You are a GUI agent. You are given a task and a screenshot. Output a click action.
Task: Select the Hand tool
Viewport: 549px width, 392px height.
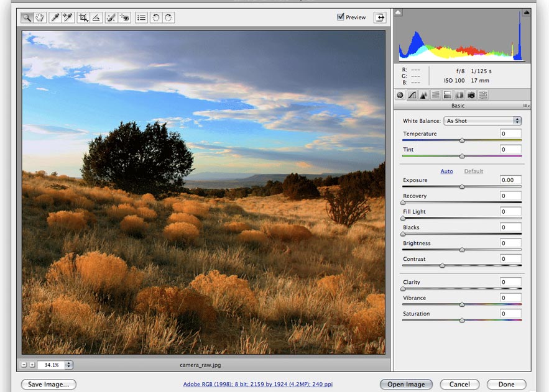coord(40,18)
